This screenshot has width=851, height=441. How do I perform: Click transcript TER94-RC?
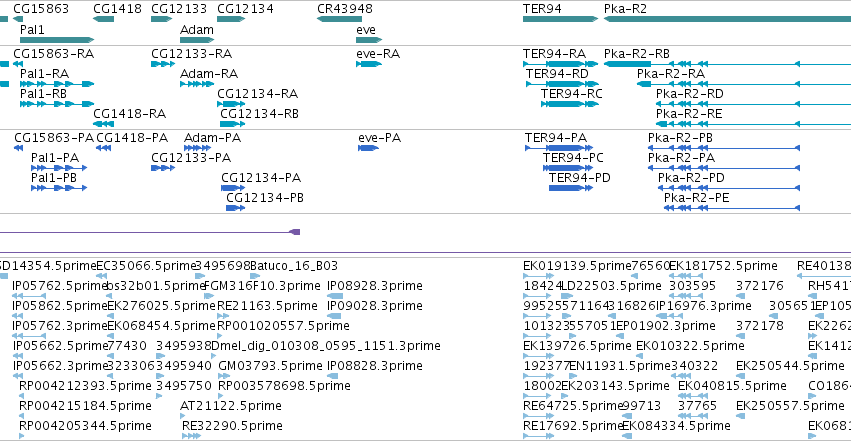571,94
